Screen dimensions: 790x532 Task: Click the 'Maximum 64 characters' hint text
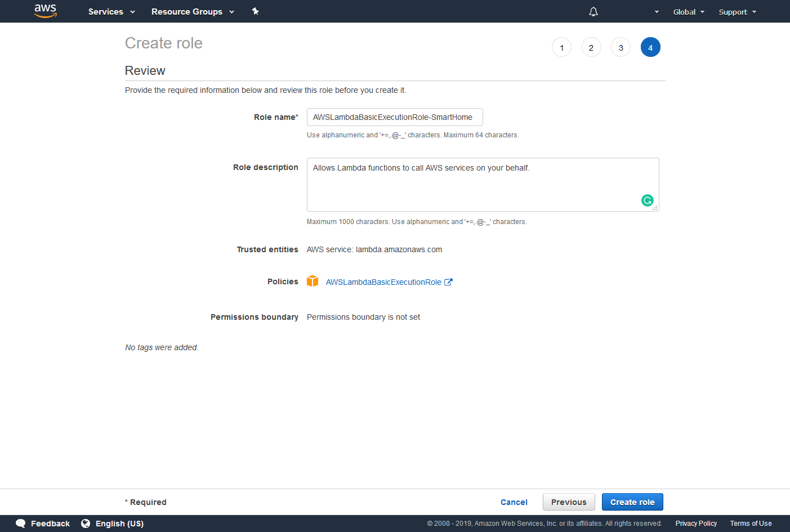point(481,135)
